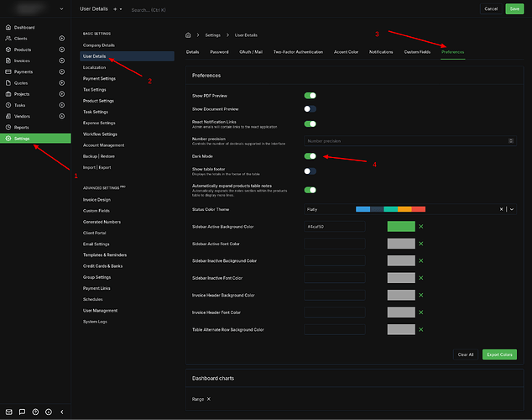Enable Show Document Preview switch

[x=310, y=109]
